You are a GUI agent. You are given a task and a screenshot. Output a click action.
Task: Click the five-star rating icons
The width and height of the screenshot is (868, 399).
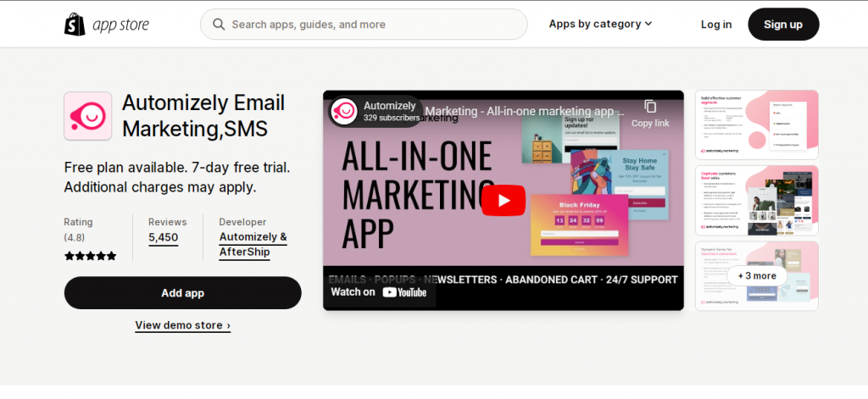[x=90, y=256]
